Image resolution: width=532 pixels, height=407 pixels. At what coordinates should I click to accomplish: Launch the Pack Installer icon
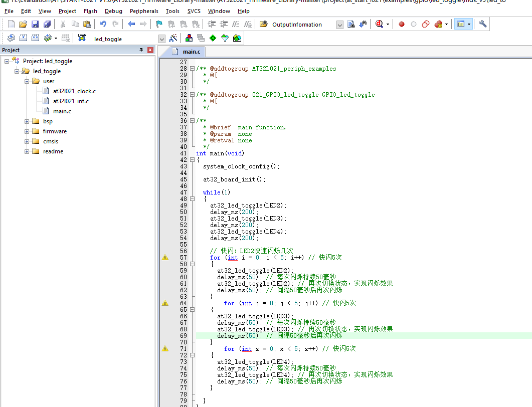[x=237, y=38]
